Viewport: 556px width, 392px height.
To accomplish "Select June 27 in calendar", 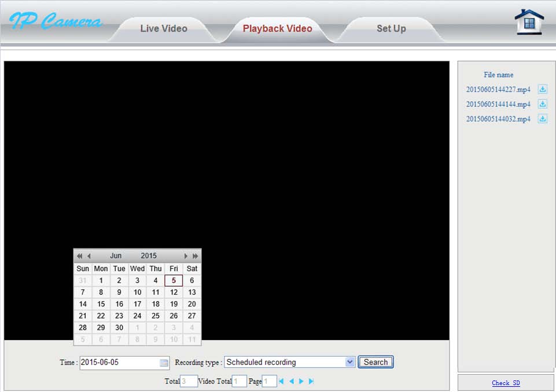I will pyautogui.click(x=192, y=316).
